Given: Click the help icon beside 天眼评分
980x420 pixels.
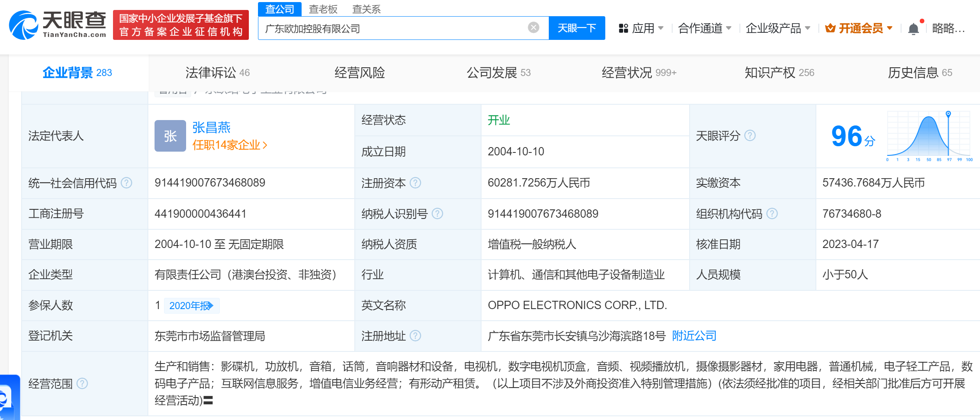Looking at the screenshot, I should point(750,136).
